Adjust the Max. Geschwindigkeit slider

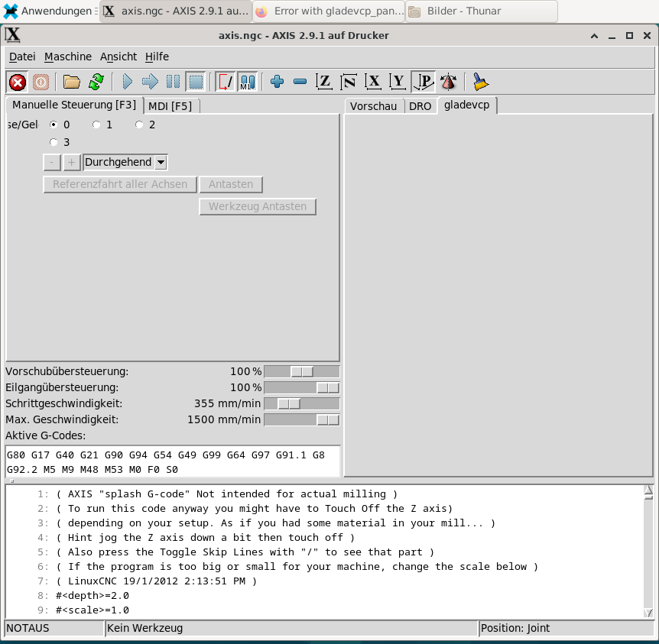[302, 419]
